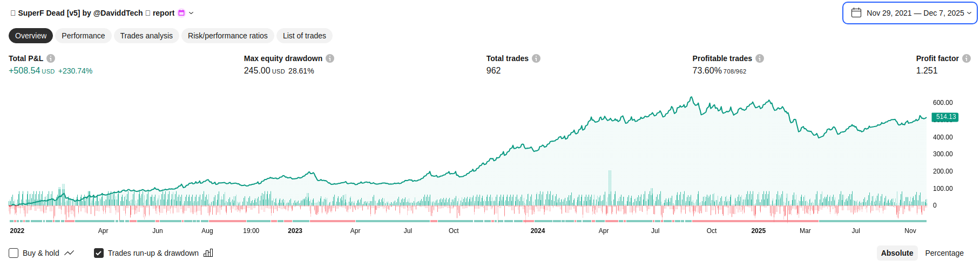This screenshot has height=266, width=980.
Task: Expand the chevron next to strategy report title
Action: point(191,13)
